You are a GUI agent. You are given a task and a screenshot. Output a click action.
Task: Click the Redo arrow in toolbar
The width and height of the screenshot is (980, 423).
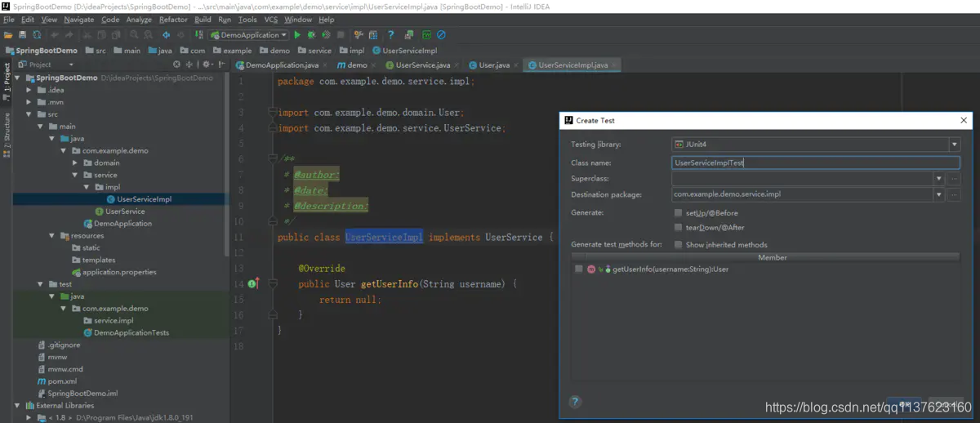pos(69,35)
